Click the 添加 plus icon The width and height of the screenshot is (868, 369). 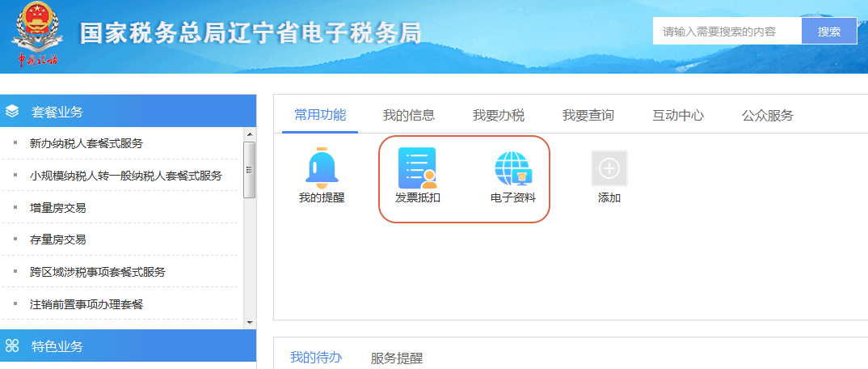click(x=609, y=168)
